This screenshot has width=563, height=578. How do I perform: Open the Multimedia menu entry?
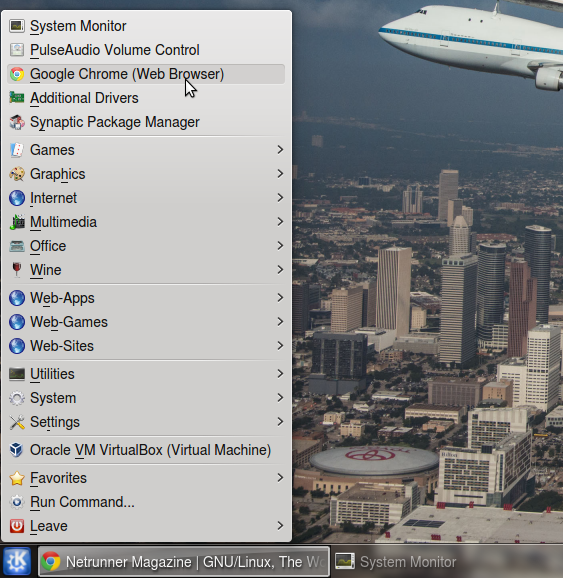(x=146, y=222)
